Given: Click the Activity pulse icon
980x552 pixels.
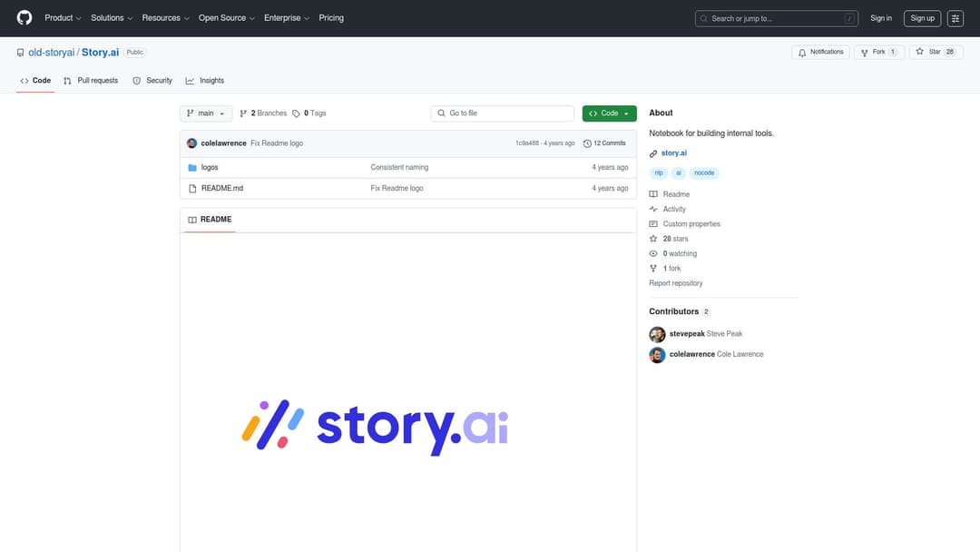Looking at the screenshot, I should point(653,210).
